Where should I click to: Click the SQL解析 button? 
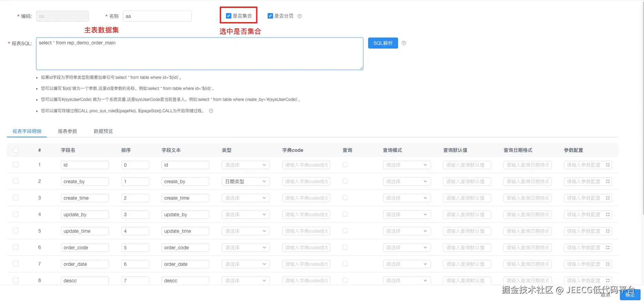(383, 43)
